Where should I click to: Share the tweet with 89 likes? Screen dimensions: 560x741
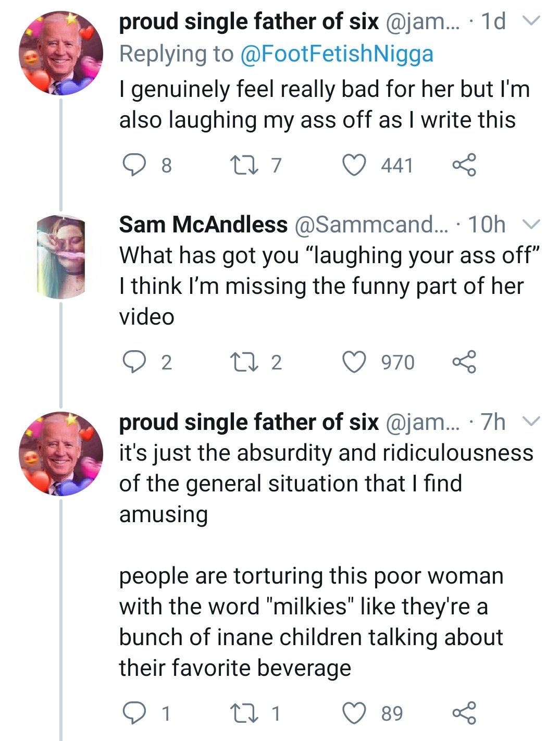[x=464, y=713]
